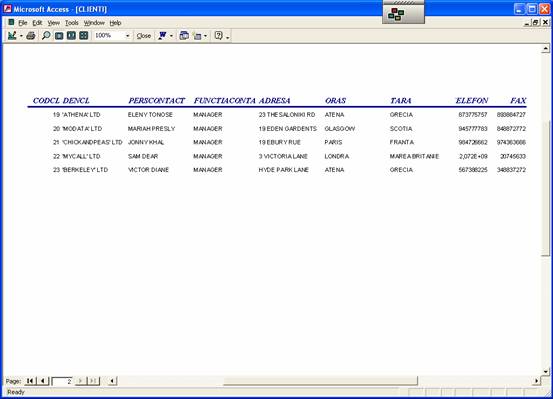Click the ORAS column header
The width and height of the screenshot is (553, 399).
click(x=335, y=101)
